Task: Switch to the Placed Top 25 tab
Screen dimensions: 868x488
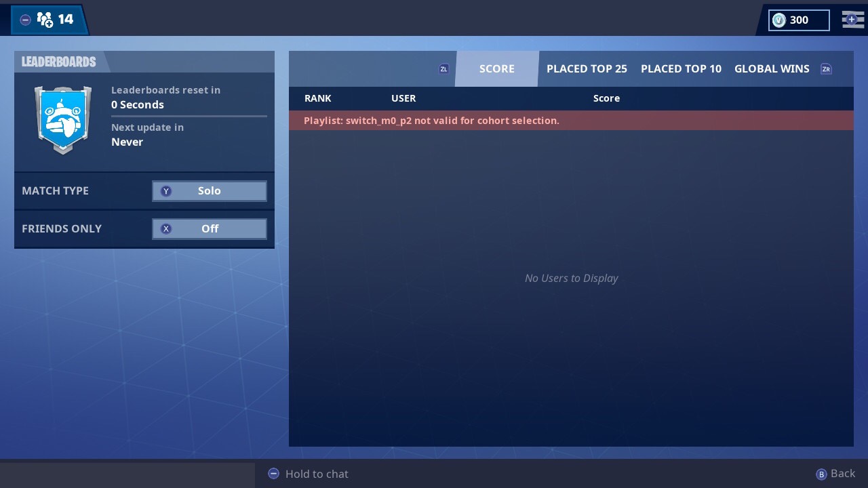Action: click(587, 68)
